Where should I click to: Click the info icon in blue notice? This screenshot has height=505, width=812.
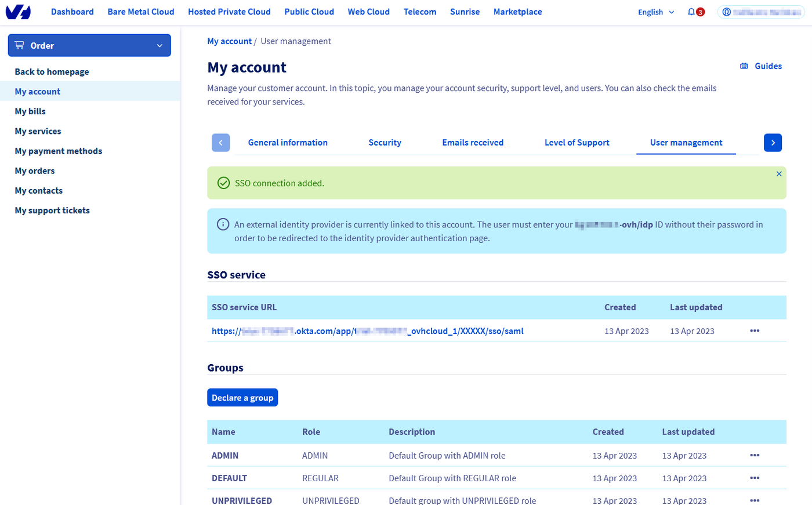point(223,224)
